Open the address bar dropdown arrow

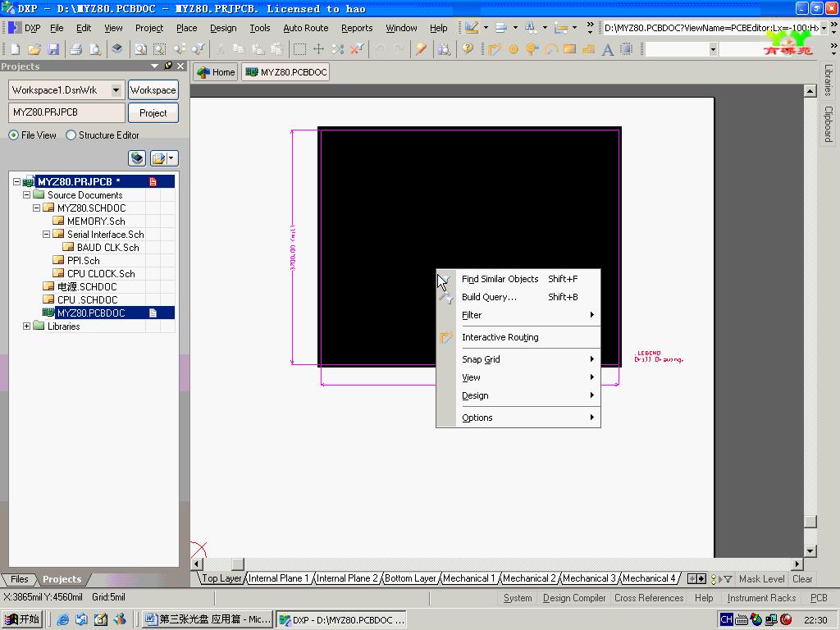(824, 28)
